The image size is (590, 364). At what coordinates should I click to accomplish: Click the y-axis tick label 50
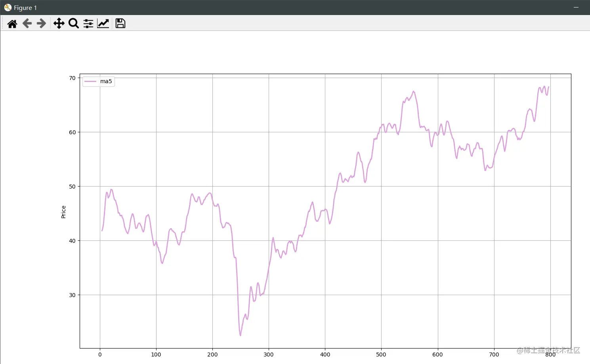[72, 187]
